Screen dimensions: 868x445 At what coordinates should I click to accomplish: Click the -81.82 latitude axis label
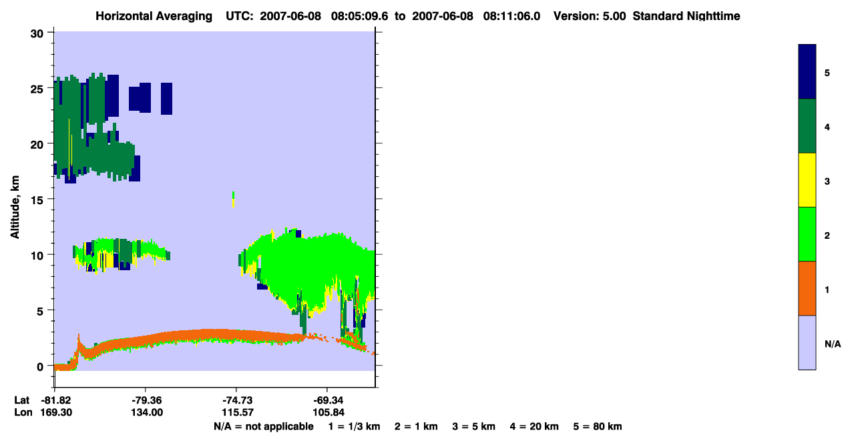[x=55, y=400]
